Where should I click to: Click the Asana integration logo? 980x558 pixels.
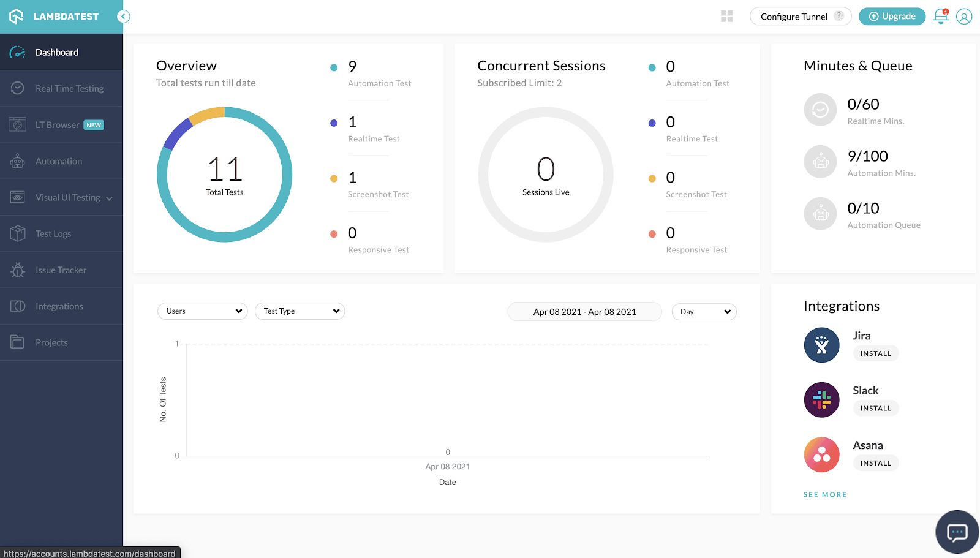tap(821, 454)
